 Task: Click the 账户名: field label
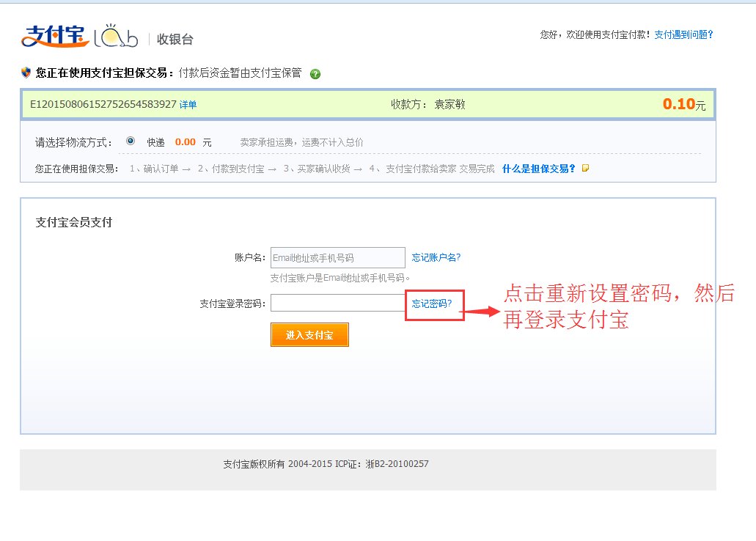click(x=250, y=257)
